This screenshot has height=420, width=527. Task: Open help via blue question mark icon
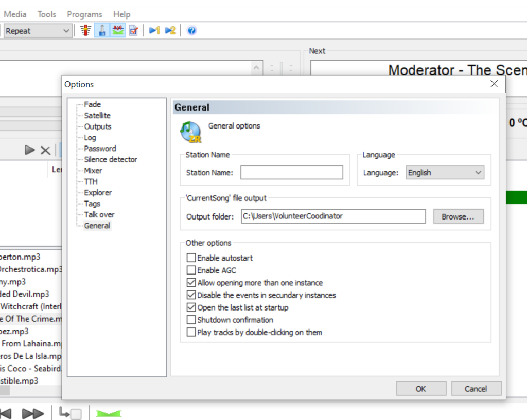[191, 31]
